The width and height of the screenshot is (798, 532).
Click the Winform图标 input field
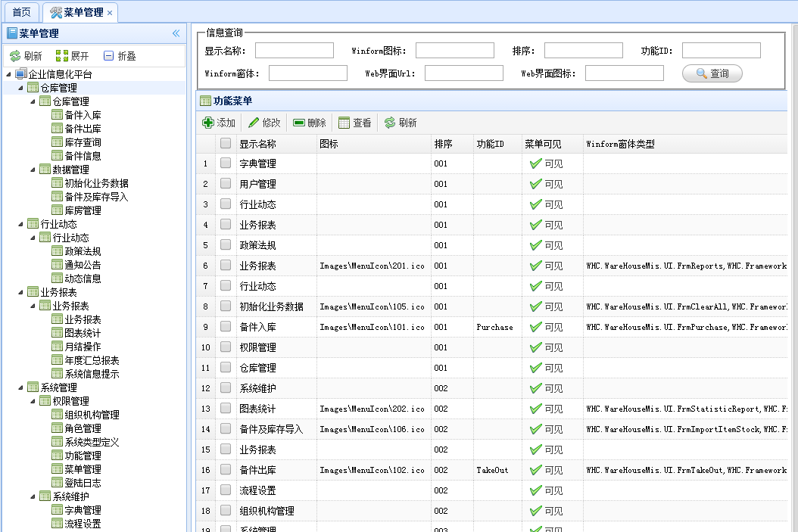click(455, 51)
